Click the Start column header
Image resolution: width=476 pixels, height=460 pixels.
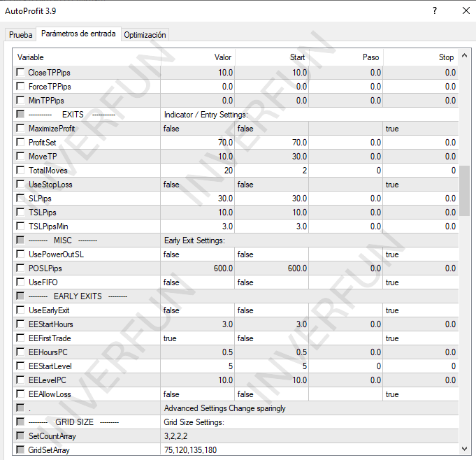coord(272,57)
